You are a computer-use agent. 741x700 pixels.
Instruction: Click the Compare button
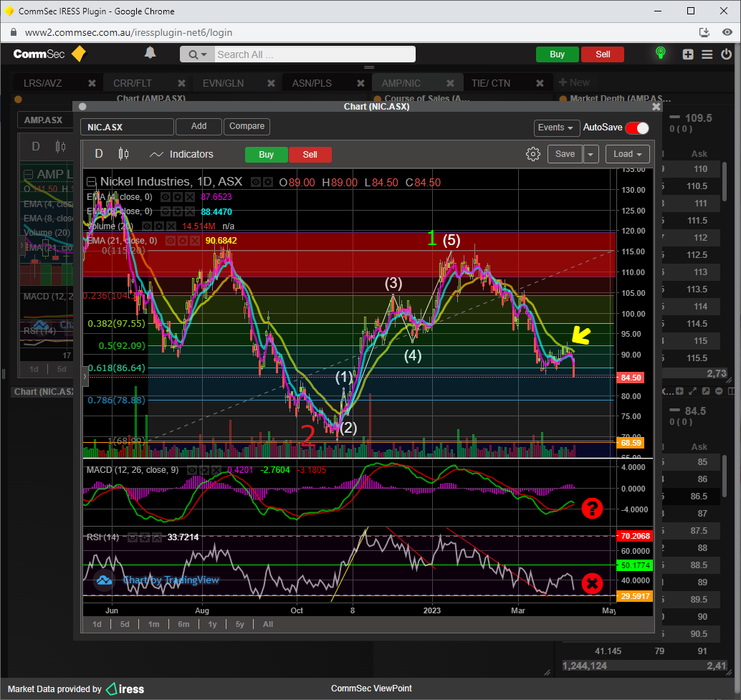pyautogui.click(x=247, y=126)
